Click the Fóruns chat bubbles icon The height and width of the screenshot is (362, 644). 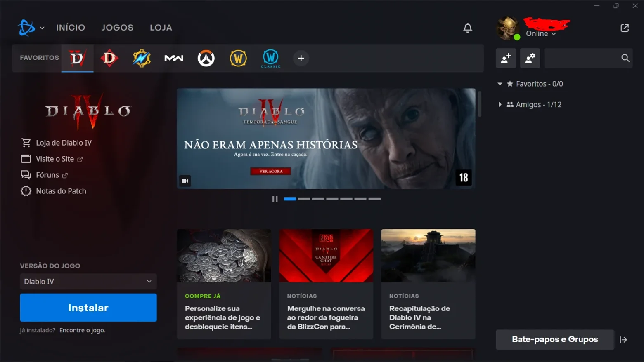pyautogui.click(x=26, y=175)
